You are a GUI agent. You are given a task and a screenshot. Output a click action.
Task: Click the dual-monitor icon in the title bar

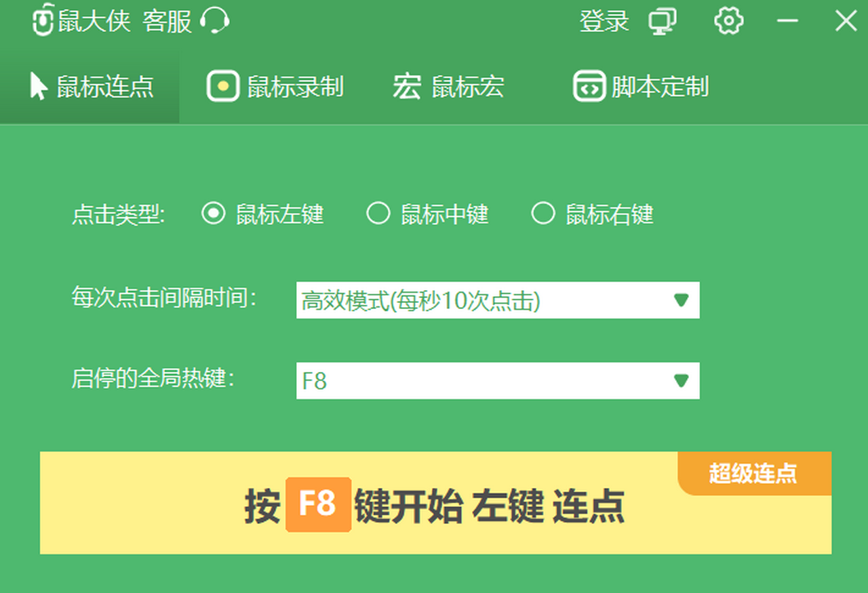663,20
